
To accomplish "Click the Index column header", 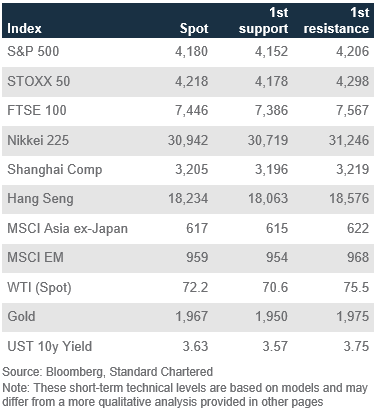I will coord(24,28).
